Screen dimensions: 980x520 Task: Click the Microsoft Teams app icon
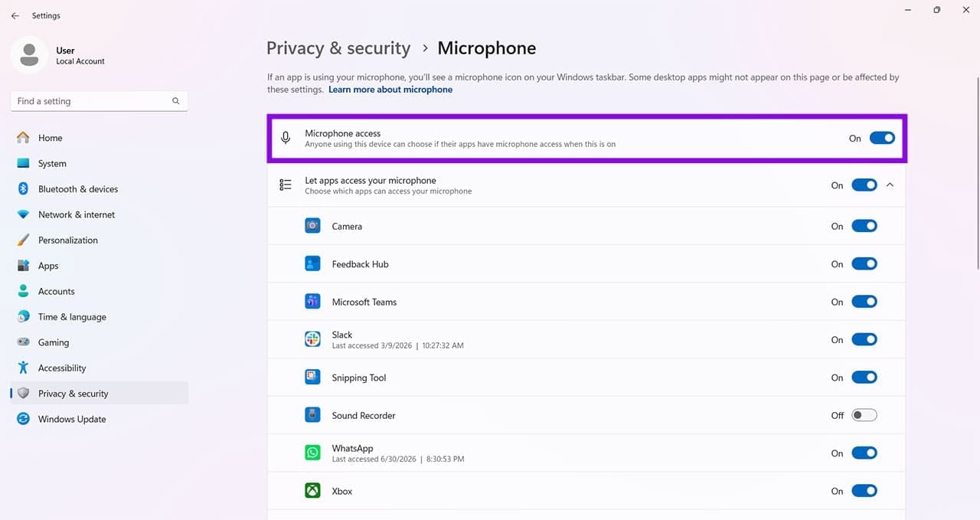pyautogui.click(x=312, y=302)
